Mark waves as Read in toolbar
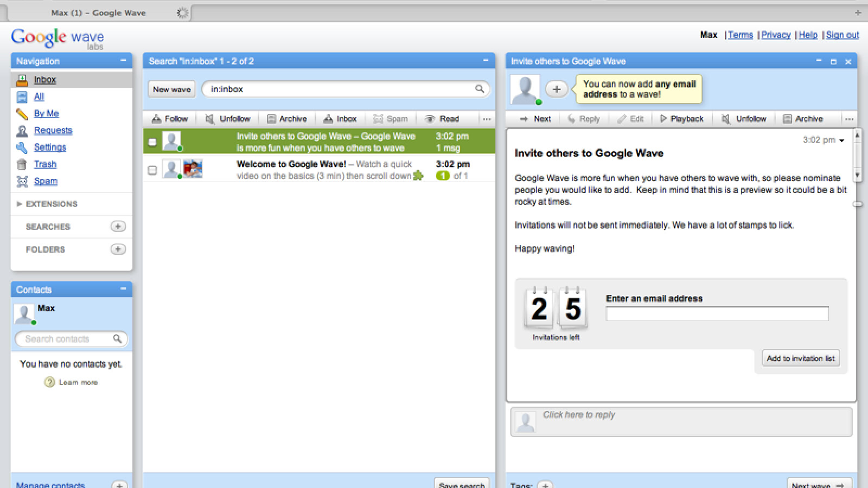The width and height of the screenshot is (868, 488). tap(442, 119)
